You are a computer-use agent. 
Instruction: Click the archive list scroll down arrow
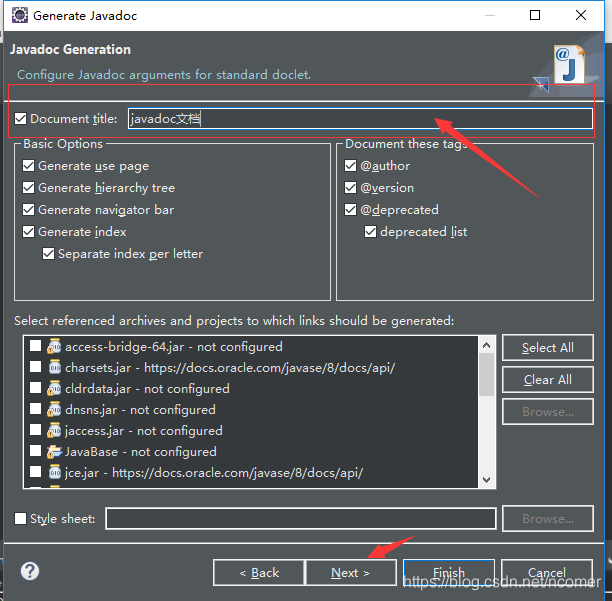pyautogui.click(x=486, y=480)
